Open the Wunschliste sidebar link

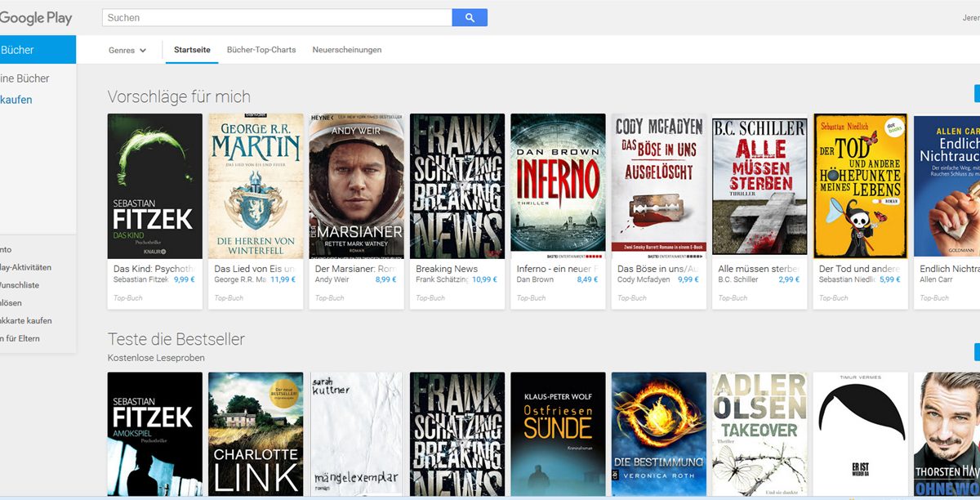point(20,285)
